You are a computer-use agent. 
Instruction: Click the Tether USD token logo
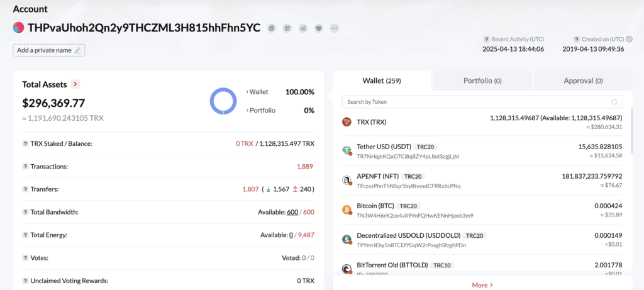pyautogui.click(x=347, y=151)
